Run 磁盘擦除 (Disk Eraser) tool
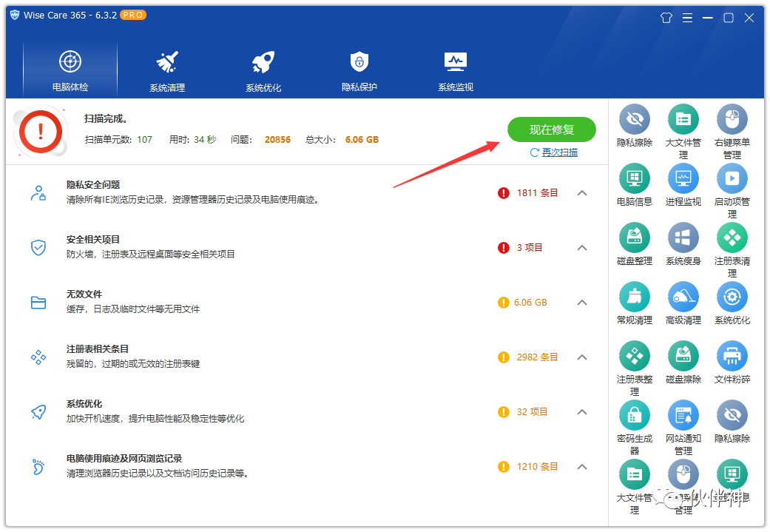770x532 pixels. (683, 356)
